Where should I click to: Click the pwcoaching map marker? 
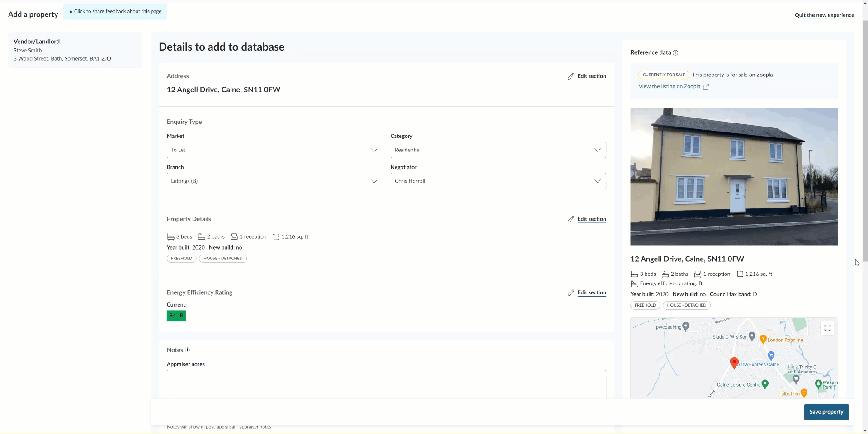coord(686,326)
